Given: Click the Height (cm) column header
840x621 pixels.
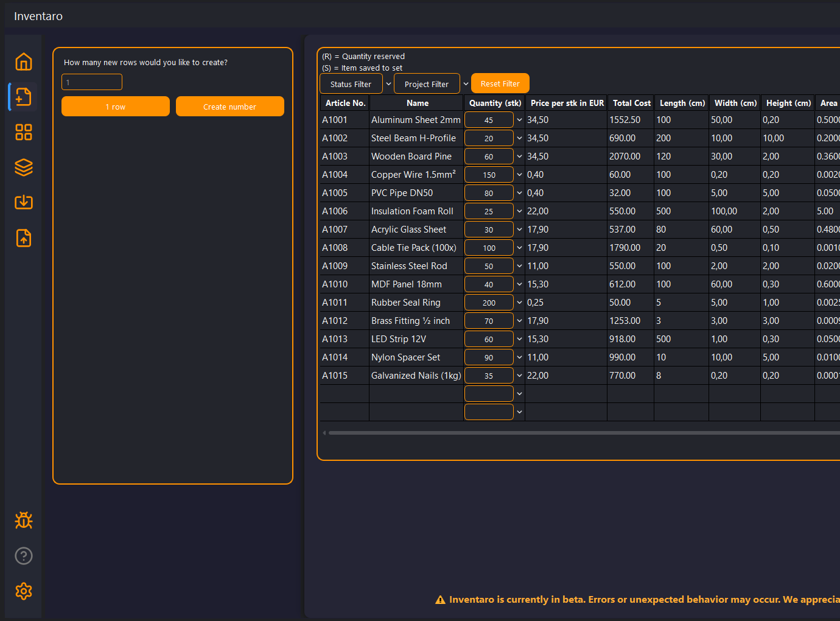Looking at the screenshot, I should [x=788, y=103].
